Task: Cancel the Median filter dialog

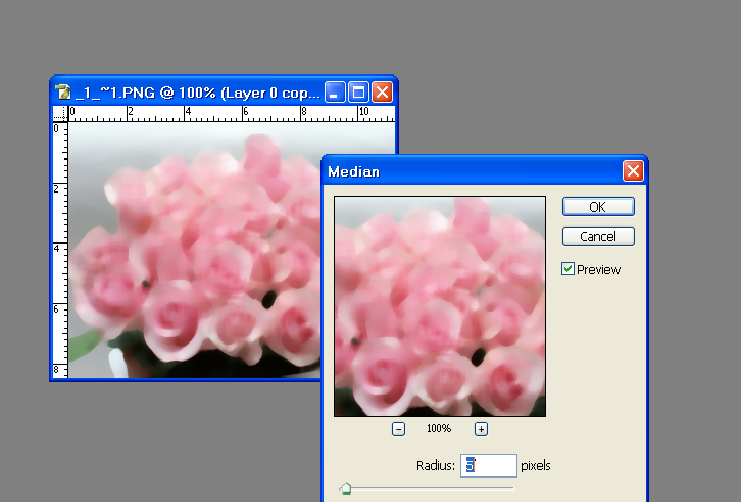Action: pyautogui.click(x=597, y=237)
